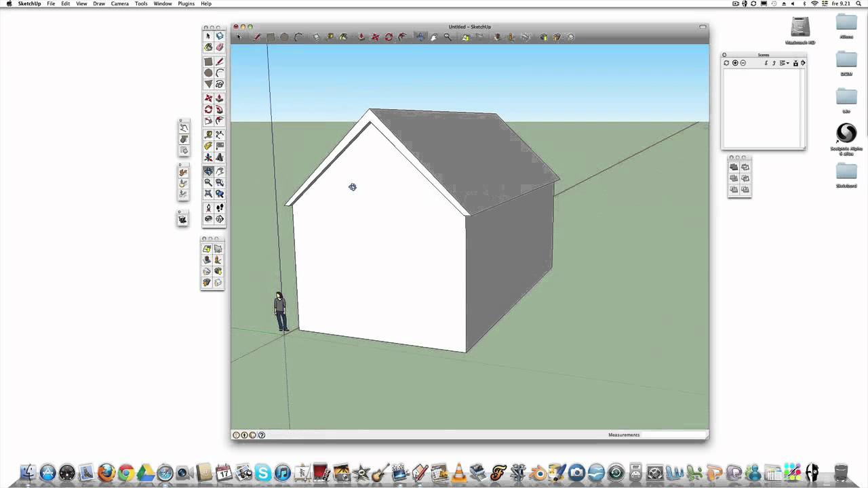868x488 pixels.
Task: Select the Move tool in left palette
Action: [208, 98]
